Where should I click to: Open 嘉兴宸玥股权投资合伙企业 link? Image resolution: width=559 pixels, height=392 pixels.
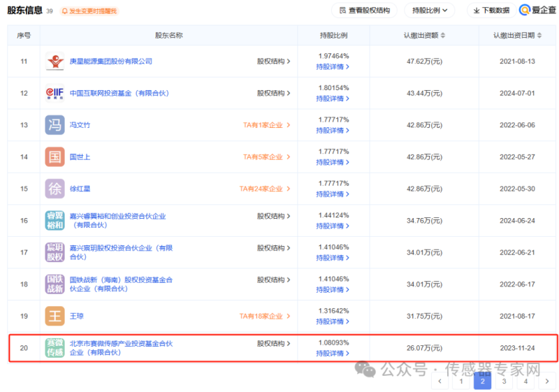pyautogui.click(x=121, y=252)
